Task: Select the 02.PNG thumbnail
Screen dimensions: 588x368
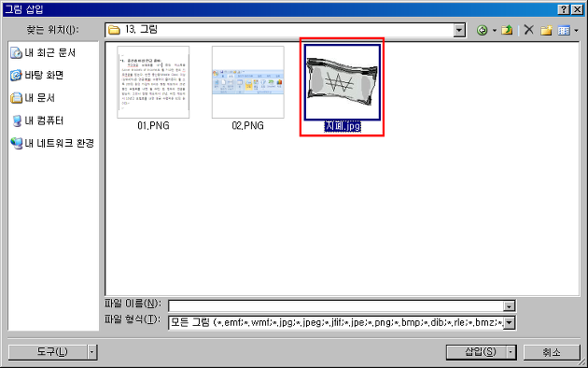Action: [248, 82]
